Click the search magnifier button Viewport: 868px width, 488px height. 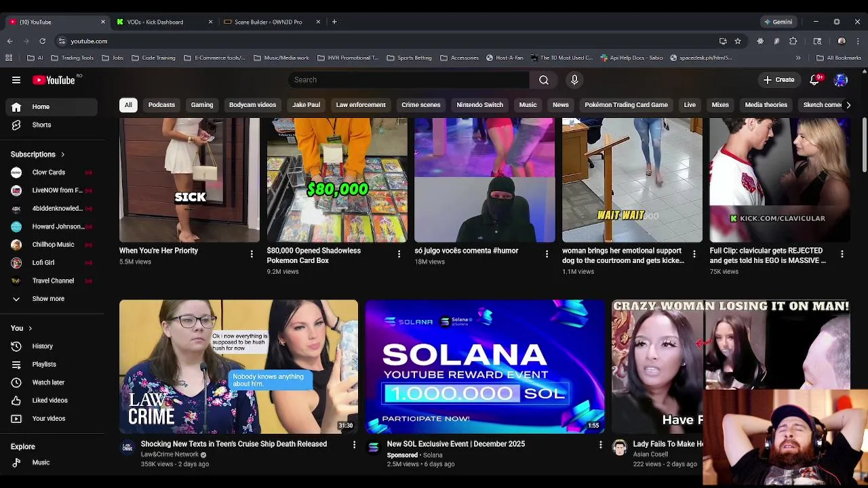coord(544,80)
